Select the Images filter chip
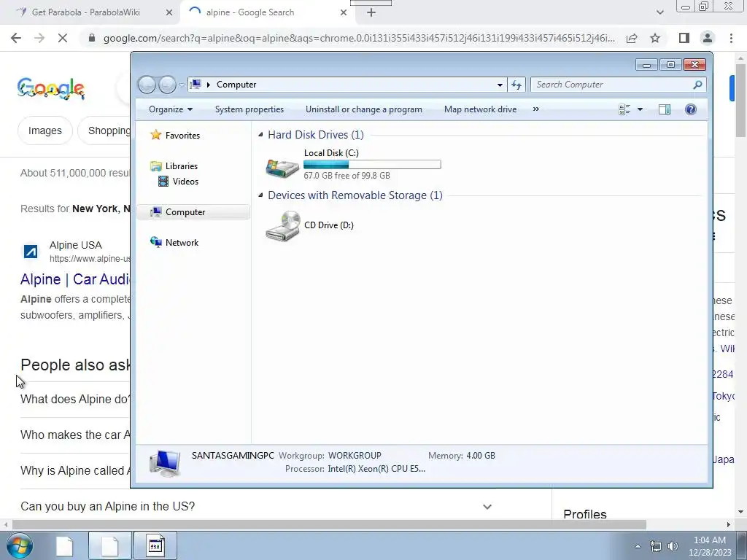Screen dimensions: 747x560 [x=44, y=131]
